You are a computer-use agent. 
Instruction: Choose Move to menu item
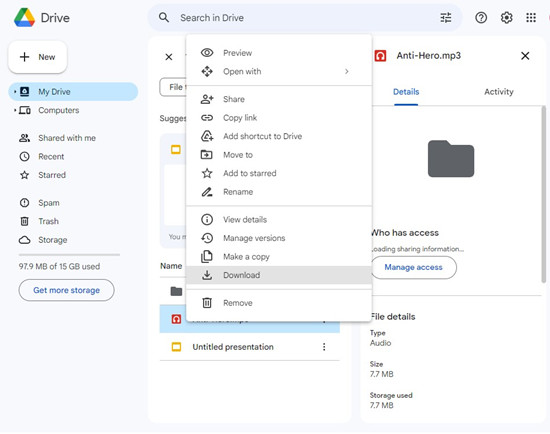click(x=279, y=155)
